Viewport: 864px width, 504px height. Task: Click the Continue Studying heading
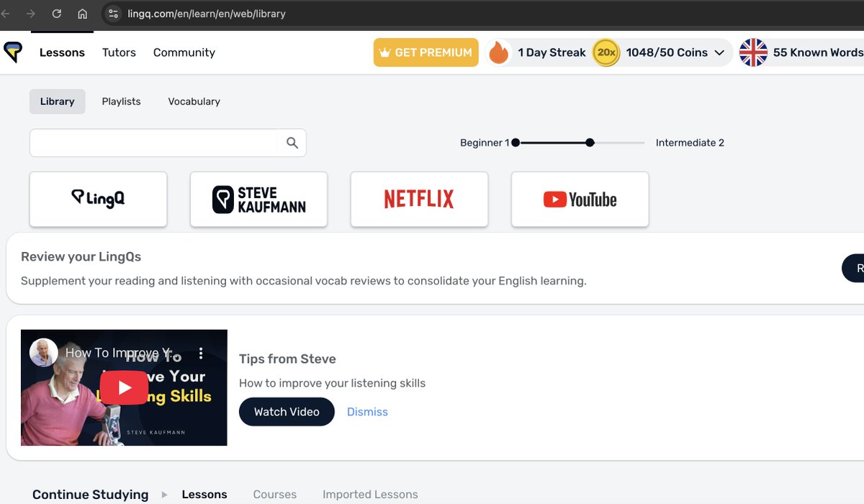click(91, 495)
